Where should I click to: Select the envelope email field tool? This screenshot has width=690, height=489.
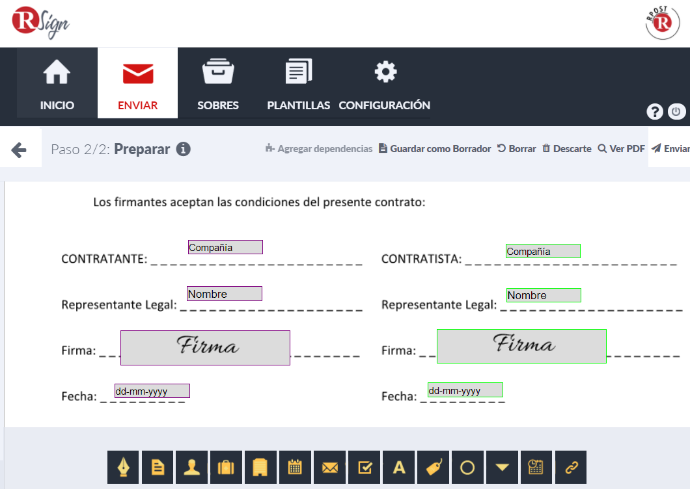(x=329, y=467)
